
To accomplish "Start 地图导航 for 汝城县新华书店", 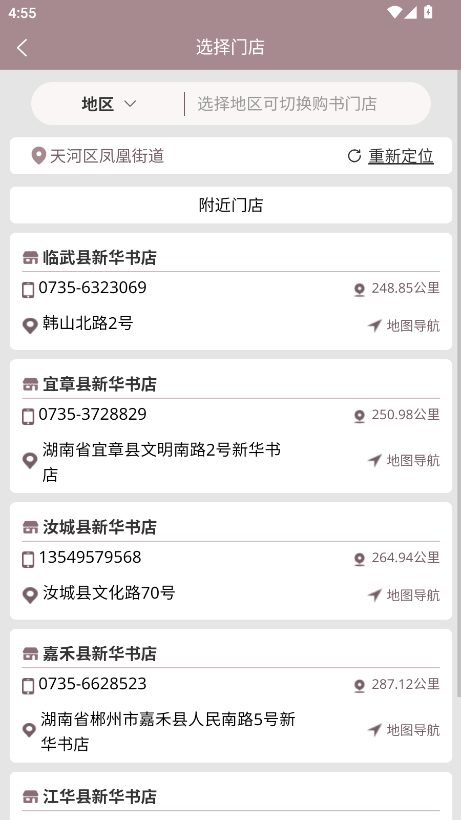I will click(x=404, y=595).
